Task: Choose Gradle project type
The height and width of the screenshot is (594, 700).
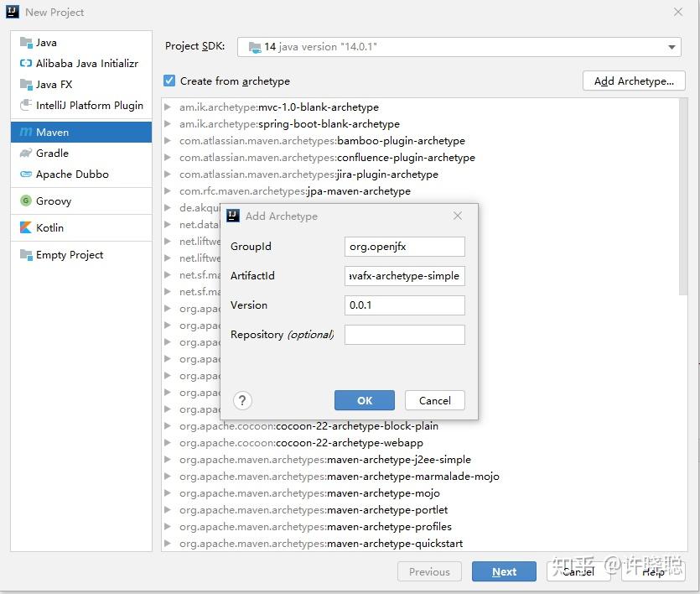Action: pyautogui.click(x=80, y=154)
